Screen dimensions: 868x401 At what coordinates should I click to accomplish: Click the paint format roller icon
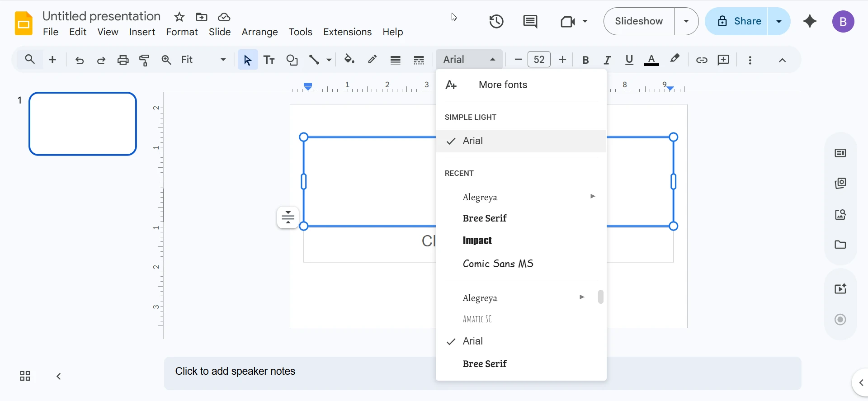[x=144, y=60]
